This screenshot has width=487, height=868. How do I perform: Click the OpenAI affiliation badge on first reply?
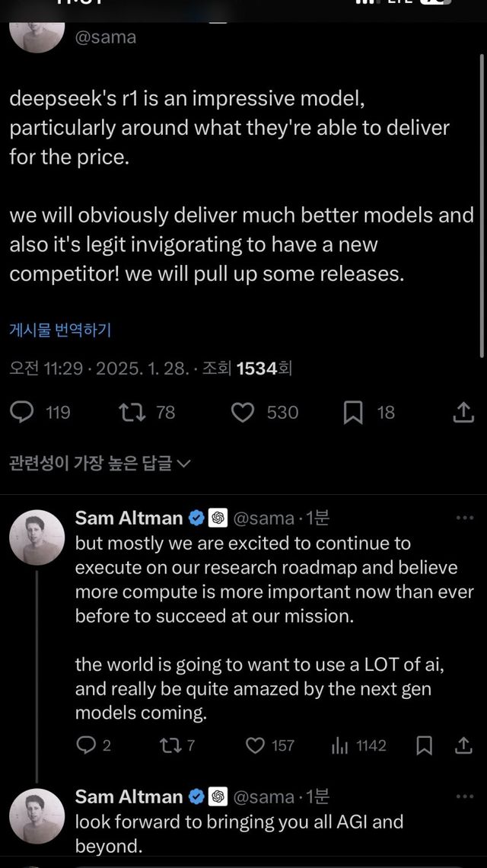click(218, 519)
